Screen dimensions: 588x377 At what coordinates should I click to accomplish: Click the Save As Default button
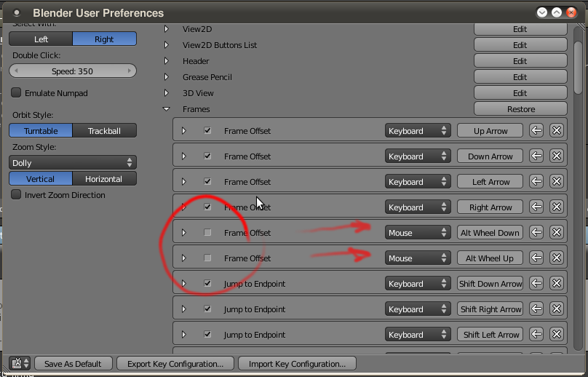[x=73, y=363]
